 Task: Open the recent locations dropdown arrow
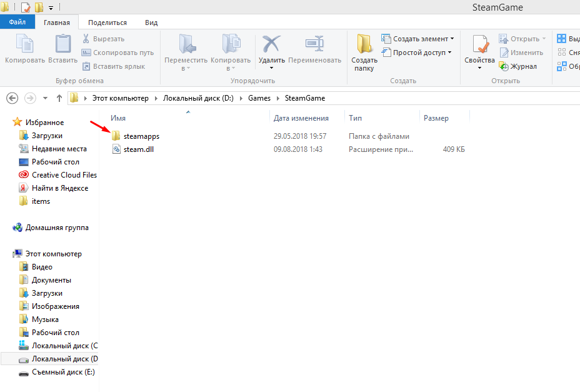[45, 98]
